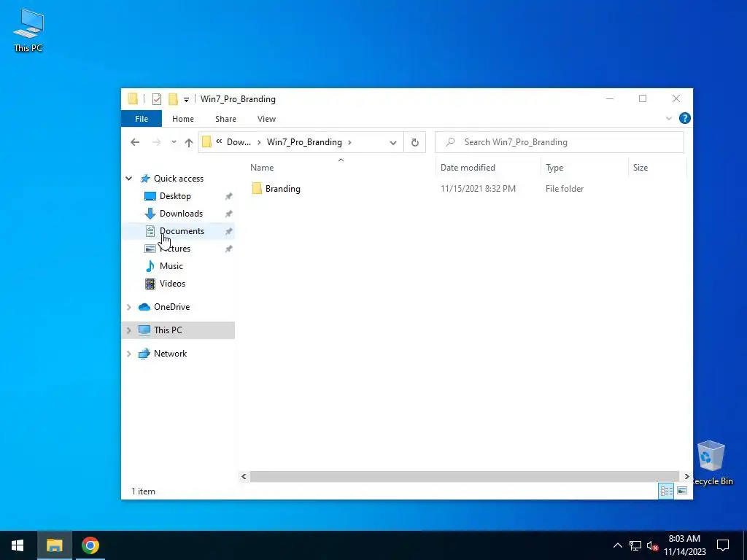747x560 pixels.
Task: Click Win7_Pro_Branding in the address breadcrumb
Action: pyautogui.click(x=304, y=142)
